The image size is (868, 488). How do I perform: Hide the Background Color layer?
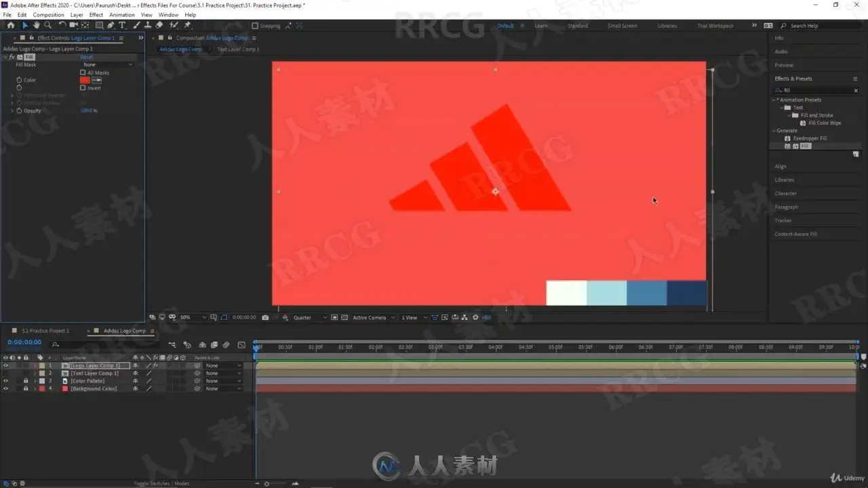tap(6, 388)
